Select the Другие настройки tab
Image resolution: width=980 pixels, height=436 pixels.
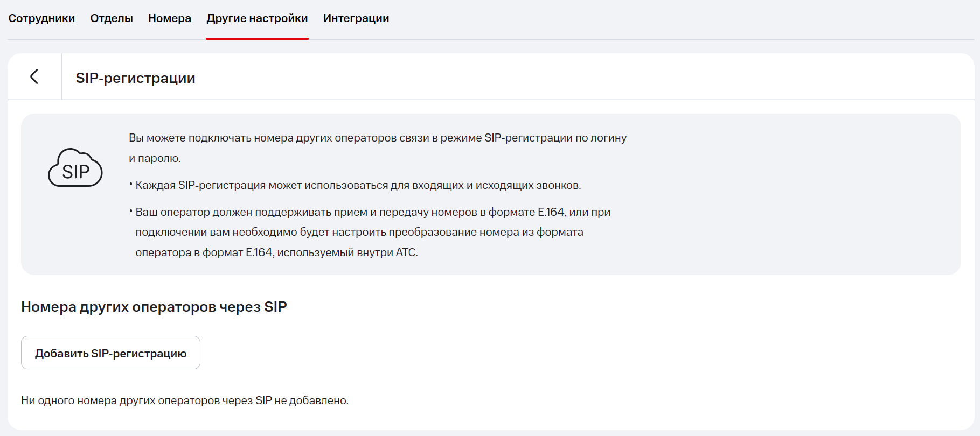(257, 18)
